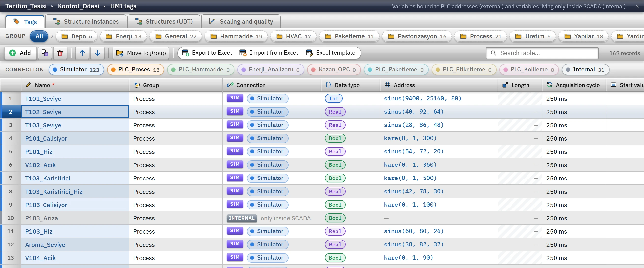
Task: Open Simulator connection cell for P101_Hiz
Action: (267, 151)
